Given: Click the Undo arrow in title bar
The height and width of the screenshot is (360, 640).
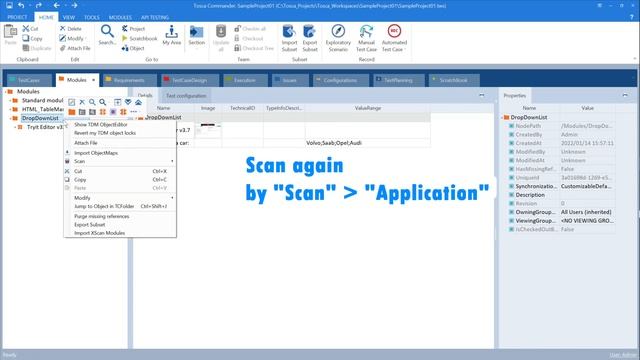Looking at the screenshot, I should coord(21,5).
